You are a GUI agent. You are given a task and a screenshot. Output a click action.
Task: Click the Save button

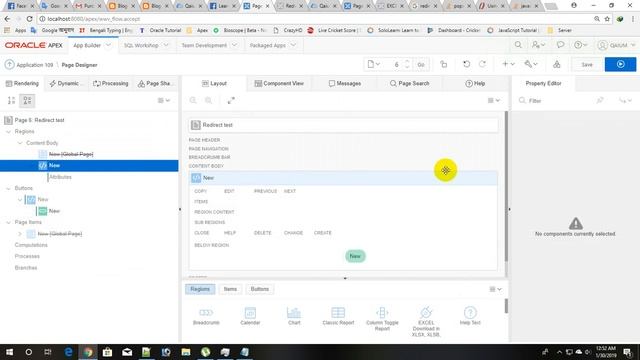pyautogui.click(x=587, y=64)
